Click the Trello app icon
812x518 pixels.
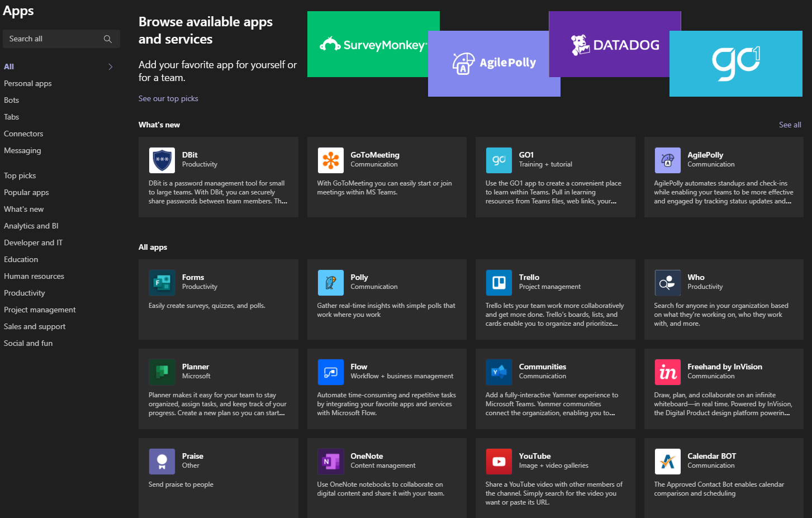tap(499, 283)
